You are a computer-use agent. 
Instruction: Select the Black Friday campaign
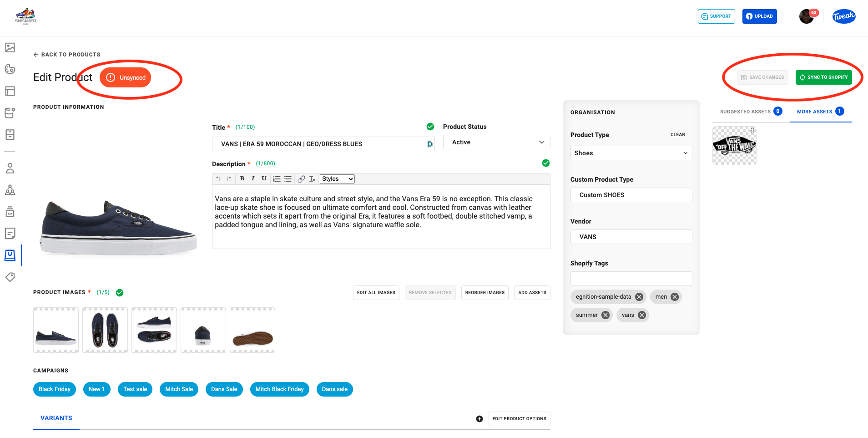[x=55, y=389]
